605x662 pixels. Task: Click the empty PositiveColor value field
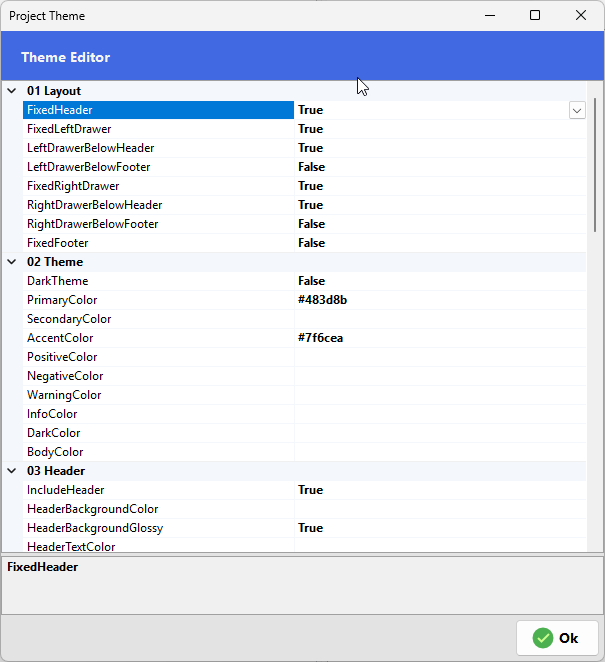(x=440, y=357)
